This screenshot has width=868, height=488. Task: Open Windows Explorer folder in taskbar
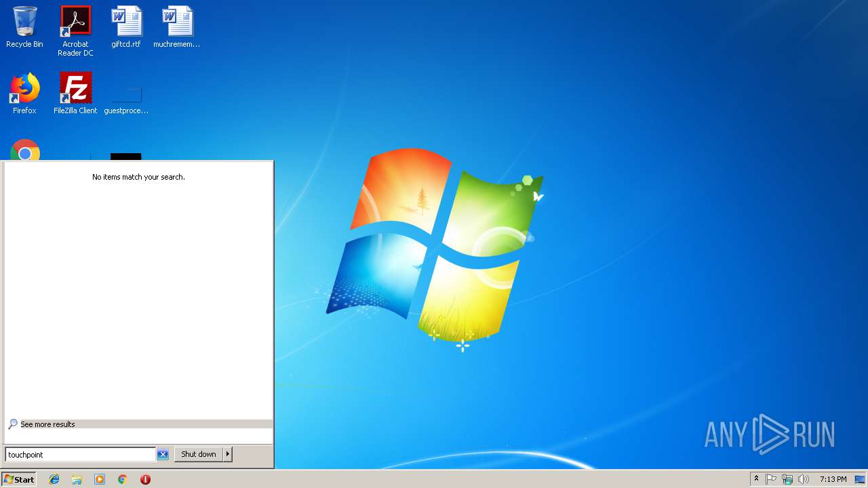click(x=77, y=479)
